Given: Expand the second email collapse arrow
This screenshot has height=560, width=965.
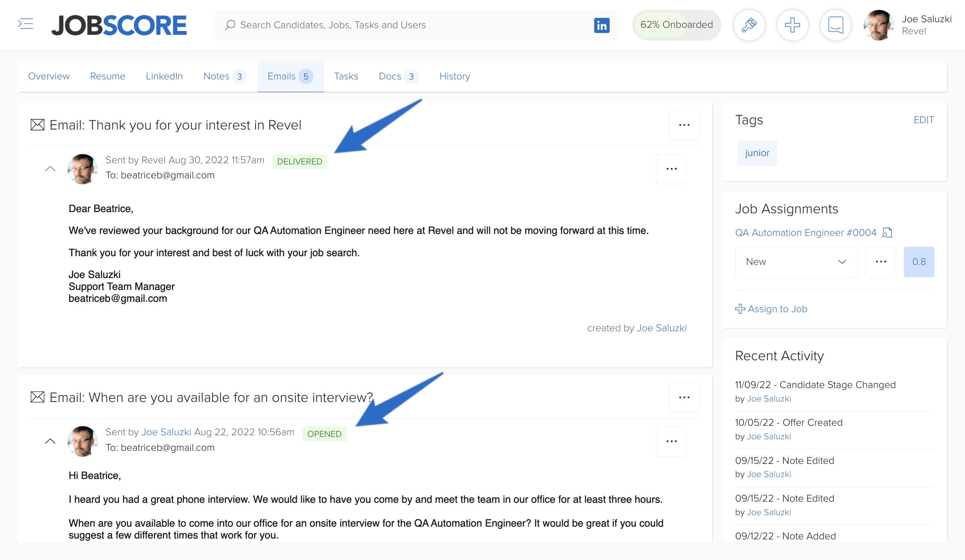Looking at the screenshot, I should point(50,440).
